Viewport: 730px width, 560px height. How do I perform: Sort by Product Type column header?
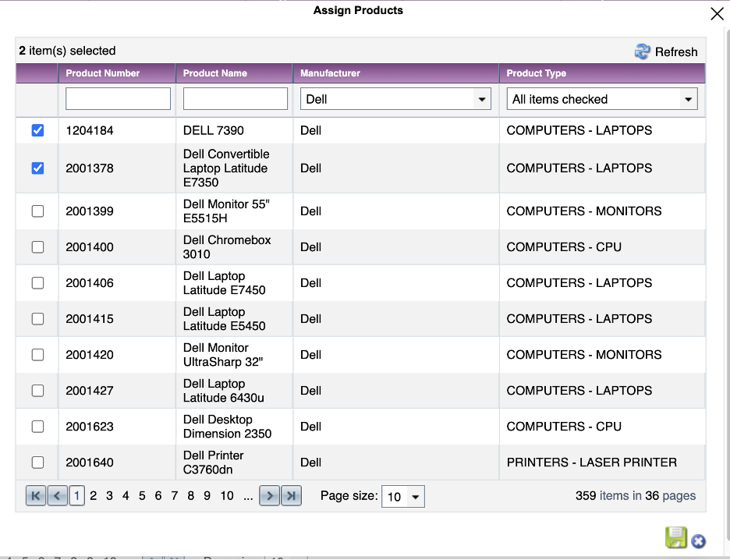pyautogui.click(x=537, y=73)
